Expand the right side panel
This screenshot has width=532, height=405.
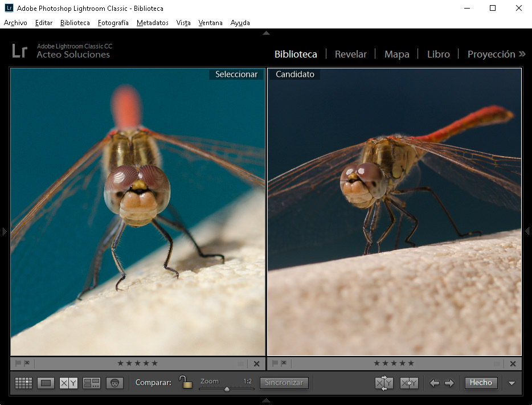[527, 231]
